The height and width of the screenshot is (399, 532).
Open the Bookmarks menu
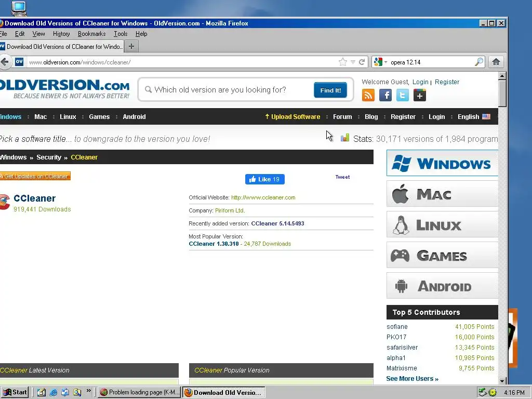(x=91, y=34)
